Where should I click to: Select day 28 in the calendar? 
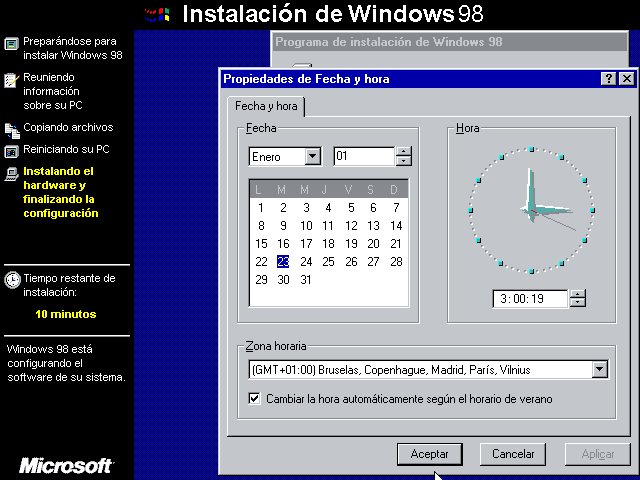396,262
